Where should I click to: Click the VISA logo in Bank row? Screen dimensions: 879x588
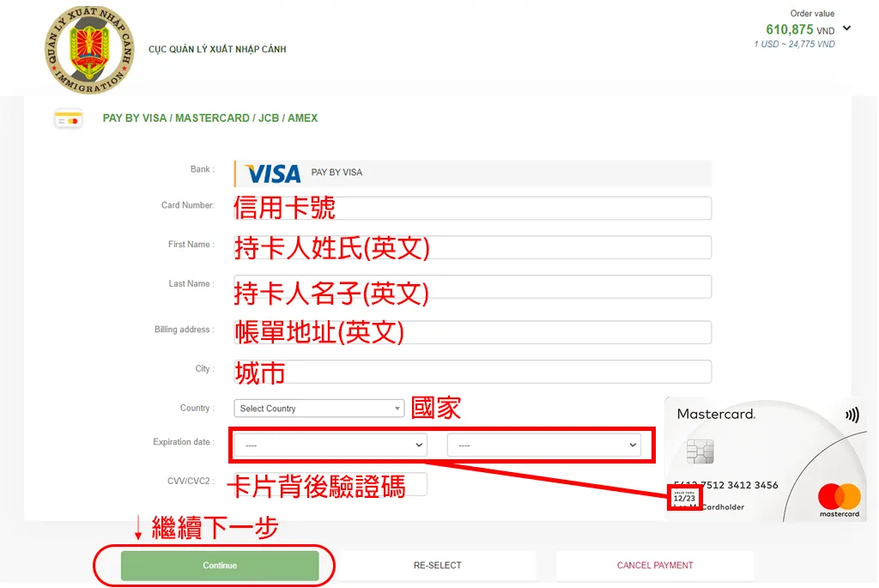coord(272,173)
